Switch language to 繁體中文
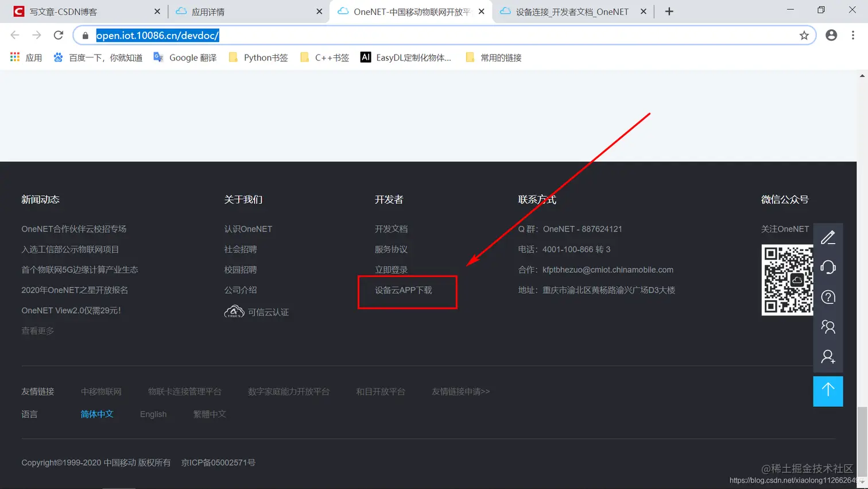Image resolution: width=868 pixels, height=489 pixels. tap(210, 414)
